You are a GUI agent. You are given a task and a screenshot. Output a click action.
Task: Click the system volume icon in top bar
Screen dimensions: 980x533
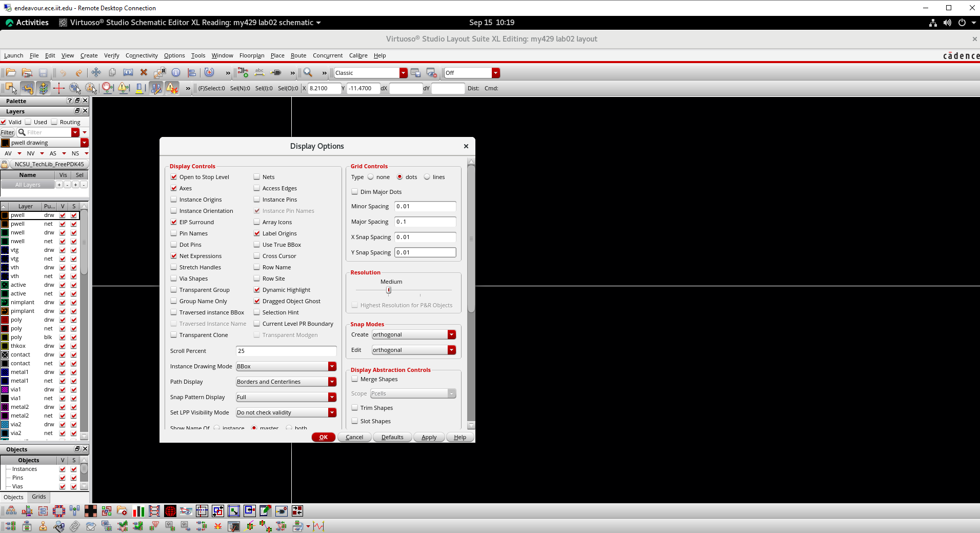pyautogui.click(x=947, y=23)
